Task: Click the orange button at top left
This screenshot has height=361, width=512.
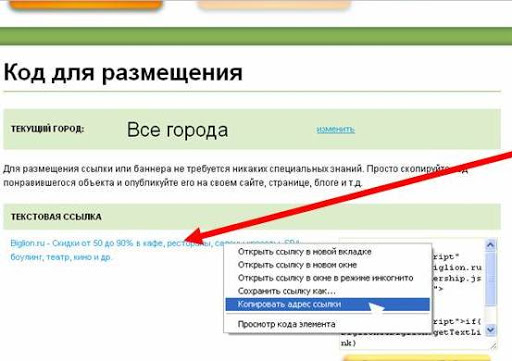Action: pyautogui.click(x=86, y=5)
